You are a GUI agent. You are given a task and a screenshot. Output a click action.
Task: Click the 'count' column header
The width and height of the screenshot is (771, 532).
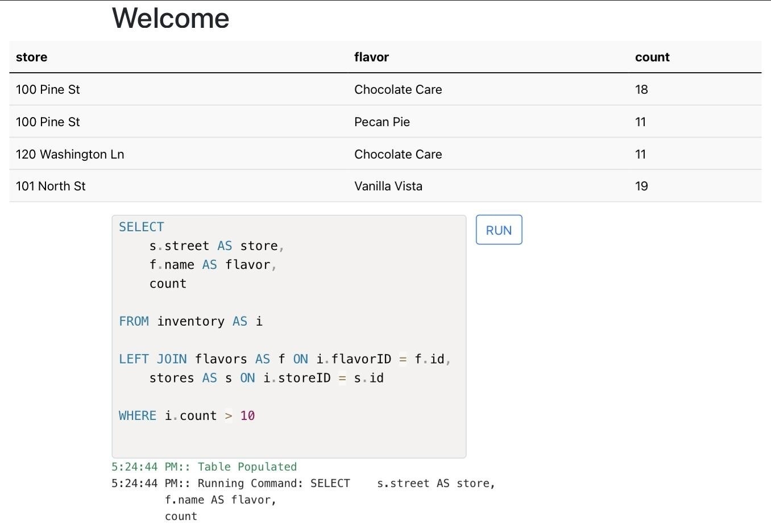[652, 57]
